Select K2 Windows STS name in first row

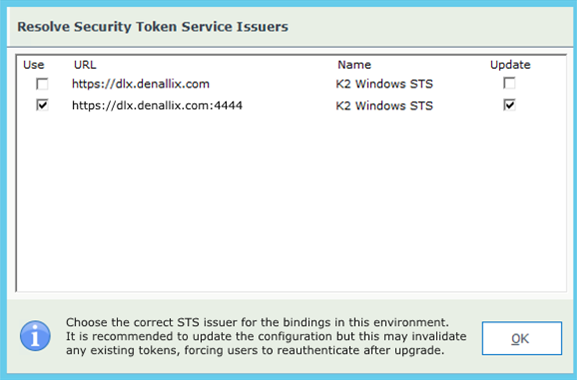(384, 84)
